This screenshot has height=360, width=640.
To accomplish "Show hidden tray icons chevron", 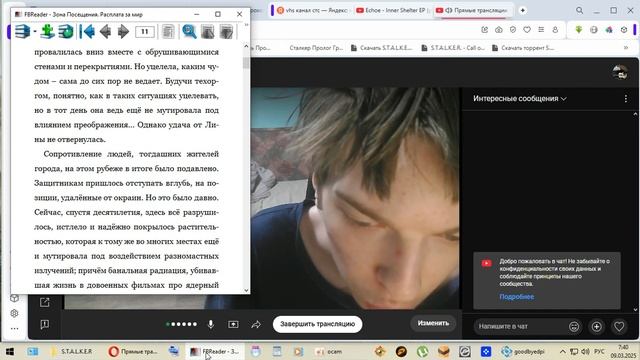I will [562, 351].
